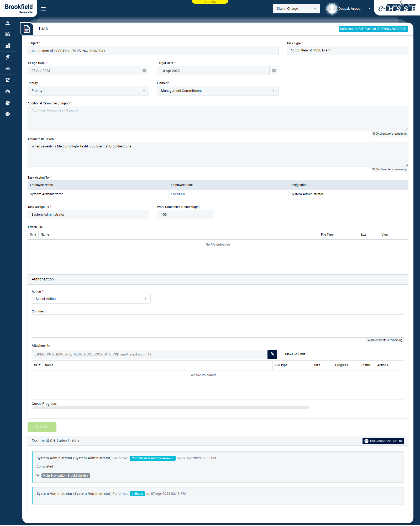Expand the user menu arrow next to Deepak Asopa
The width and height of the screenshot is (420, 526).
coord(369,9)
